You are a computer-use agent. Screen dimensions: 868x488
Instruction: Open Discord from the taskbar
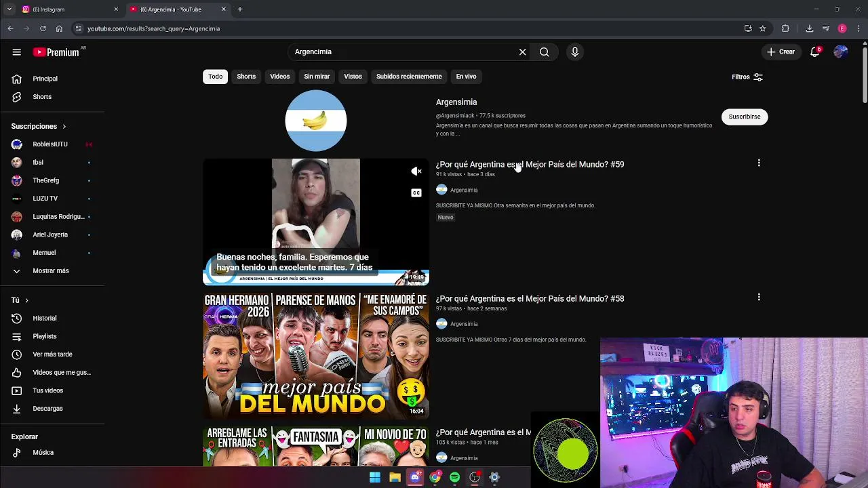point(415,477)
